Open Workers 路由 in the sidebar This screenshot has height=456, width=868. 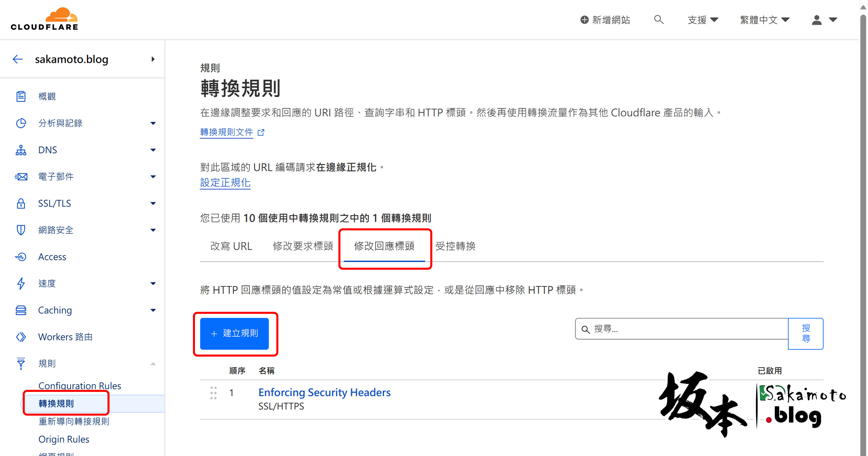(65, 337)
